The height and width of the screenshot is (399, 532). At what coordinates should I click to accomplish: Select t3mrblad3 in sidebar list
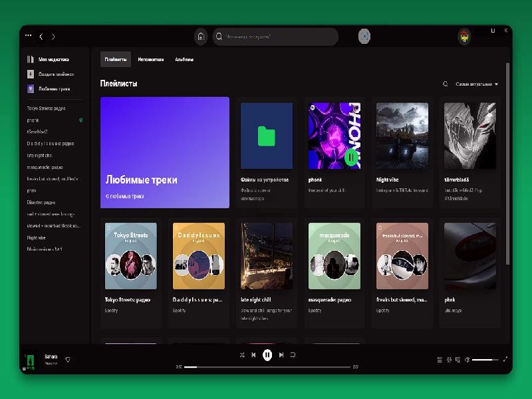tap(37, 132)
